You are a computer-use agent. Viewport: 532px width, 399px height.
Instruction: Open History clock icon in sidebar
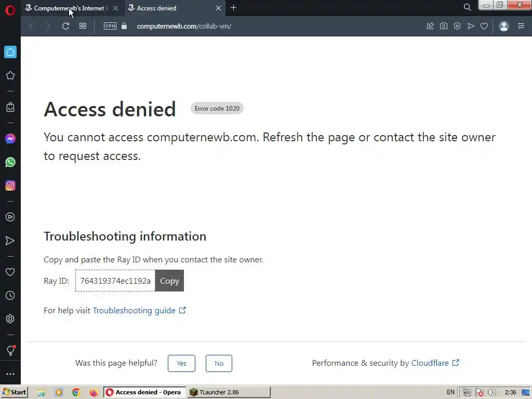(x=10, y=296)
